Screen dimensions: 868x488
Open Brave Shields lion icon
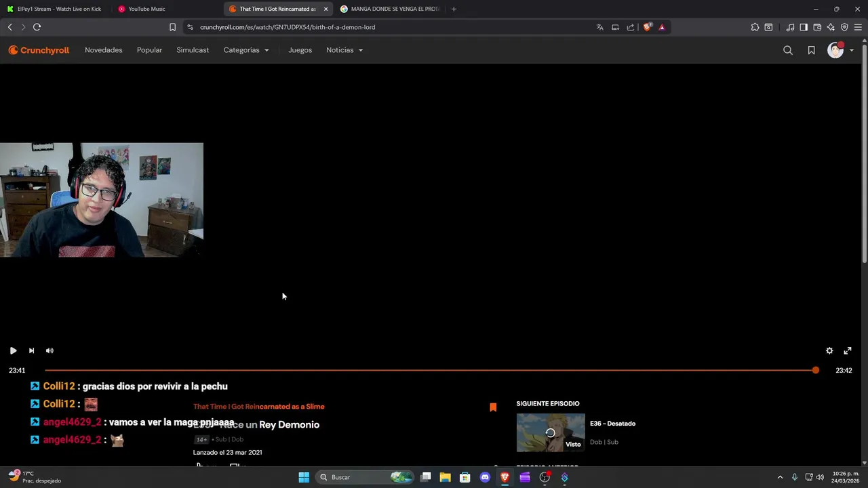tap(647, 27)
